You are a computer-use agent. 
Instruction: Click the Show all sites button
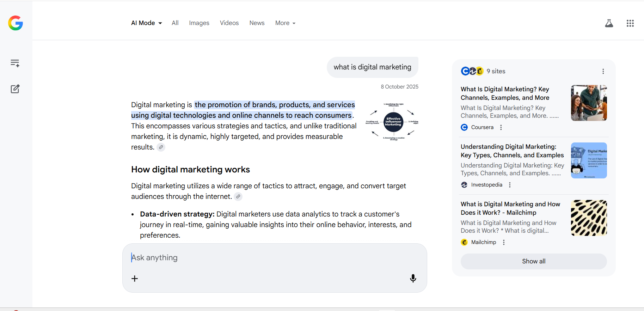tap(534, 261)
